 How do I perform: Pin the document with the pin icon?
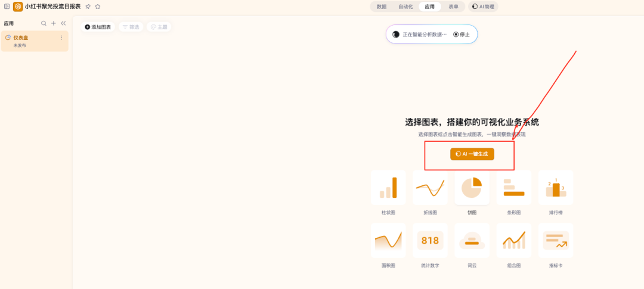[88, 7]
